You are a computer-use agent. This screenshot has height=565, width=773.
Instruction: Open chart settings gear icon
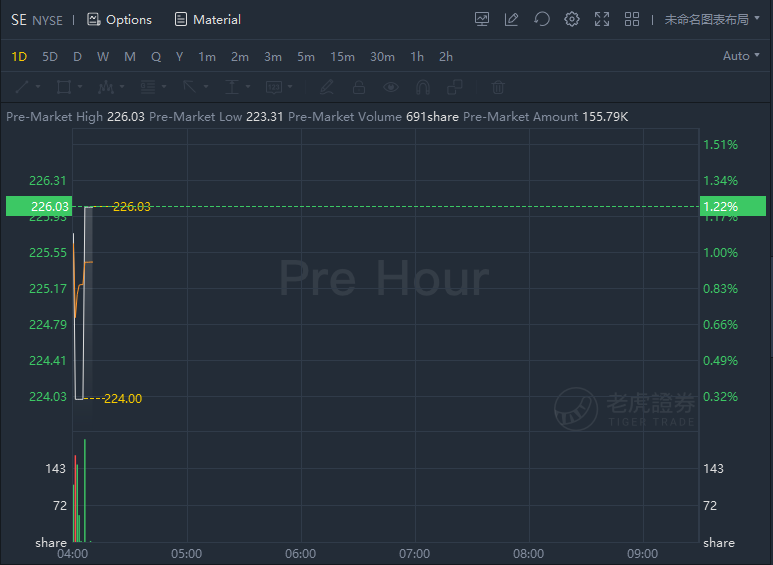pos(571,20)
